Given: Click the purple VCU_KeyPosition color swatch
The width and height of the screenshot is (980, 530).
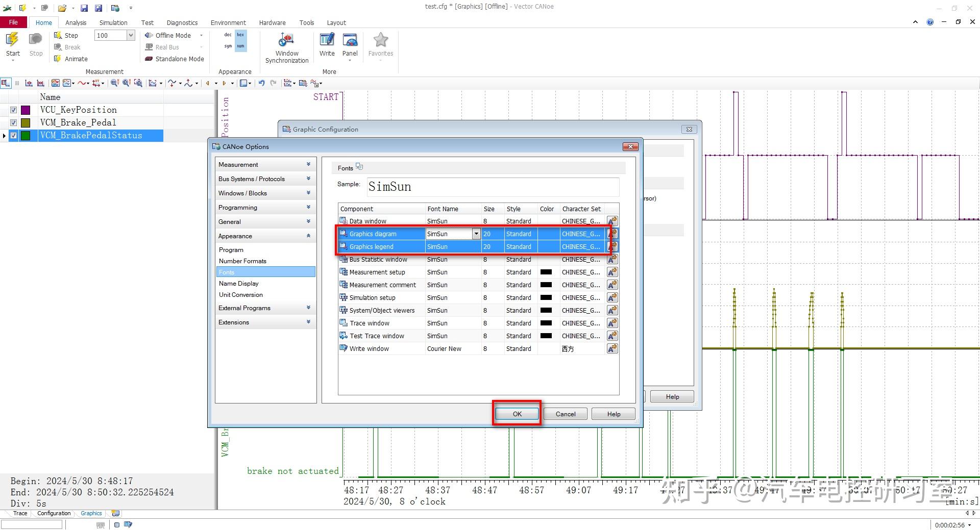Looking at the screenshot, I should click(x=26, y=110).
